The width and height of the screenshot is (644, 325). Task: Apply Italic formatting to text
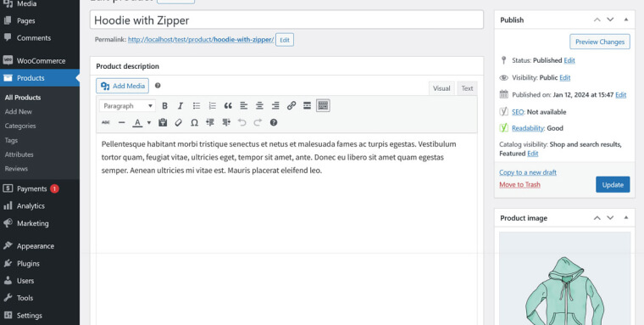tap(180, 106)
